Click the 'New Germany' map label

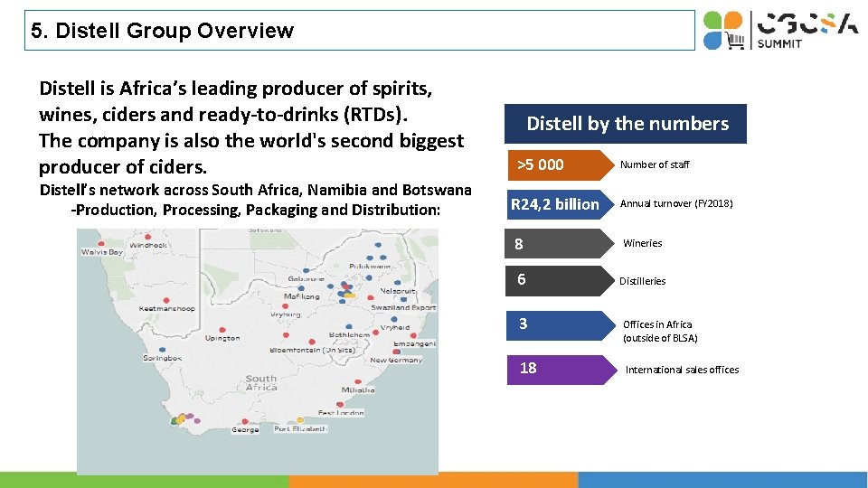point(396,360)
